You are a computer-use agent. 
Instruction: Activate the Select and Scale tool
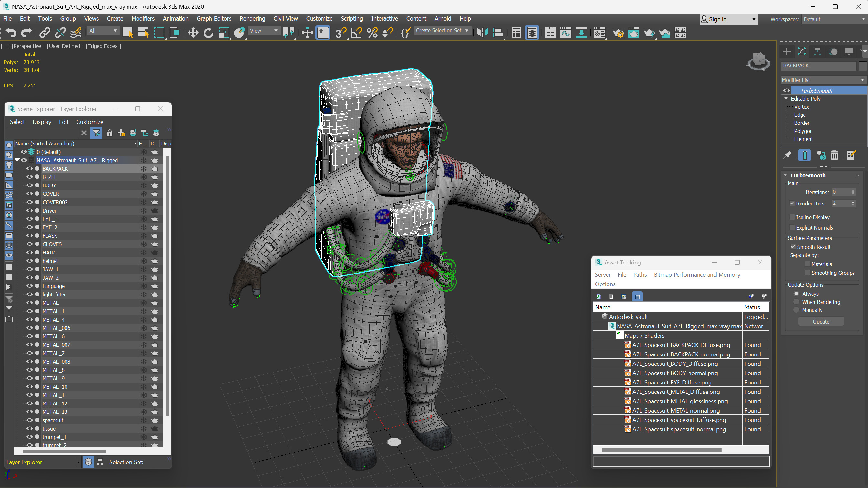tap(224, 33)
